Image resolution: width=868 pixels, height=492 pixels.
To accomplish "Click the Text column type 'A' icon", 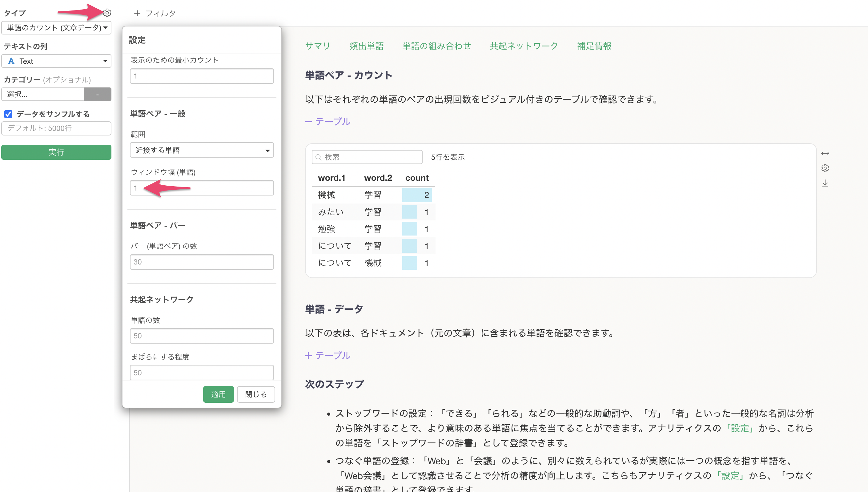I will (11, 61).
